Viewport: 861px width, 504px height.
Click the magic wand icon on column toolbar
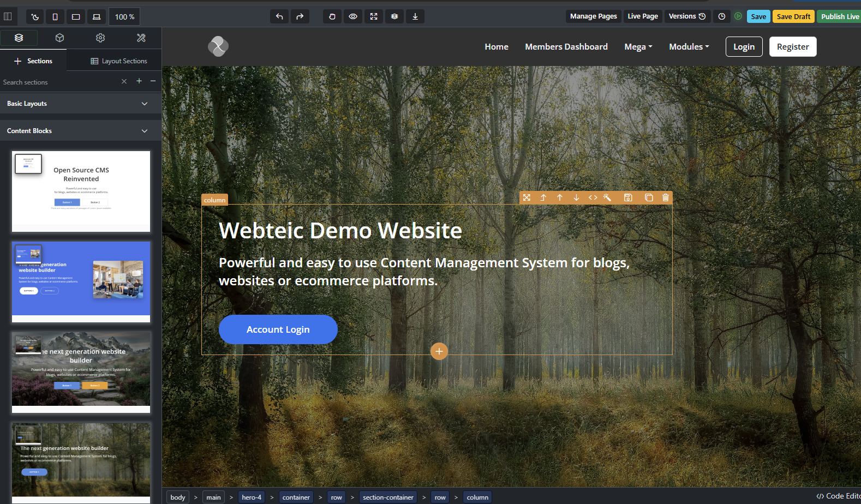[x=607, y=197]
